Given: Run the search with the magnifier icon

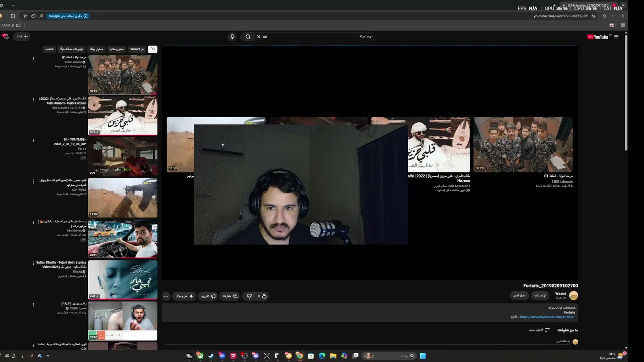Looking at the screenshot, I should 248,37.
